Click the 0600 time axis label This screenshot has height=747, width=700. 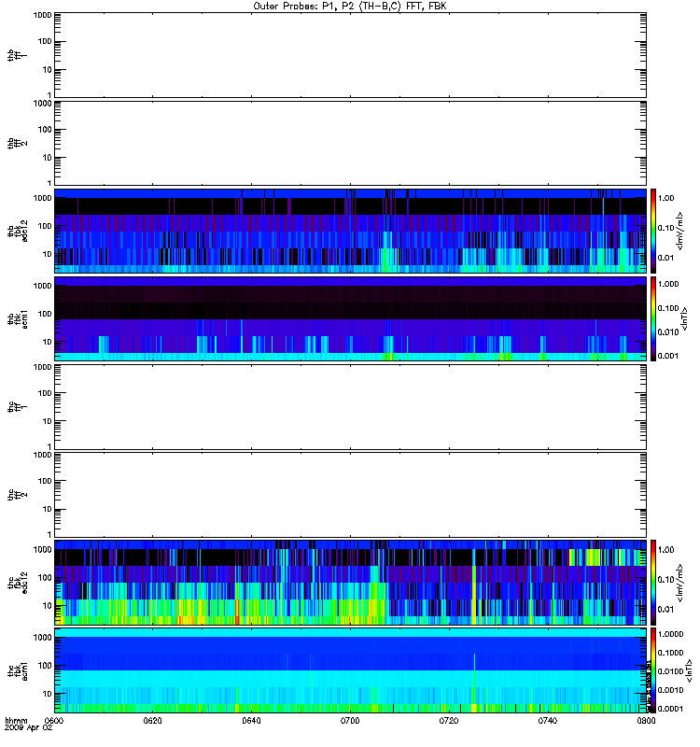coord(54,720)
